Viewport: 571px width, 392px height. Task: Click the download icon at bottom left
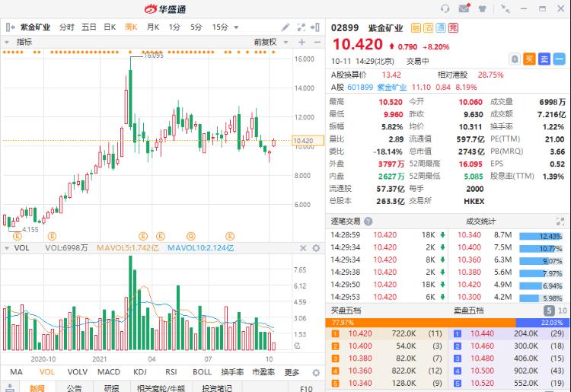pyautogui.click(x=10, y=388)
